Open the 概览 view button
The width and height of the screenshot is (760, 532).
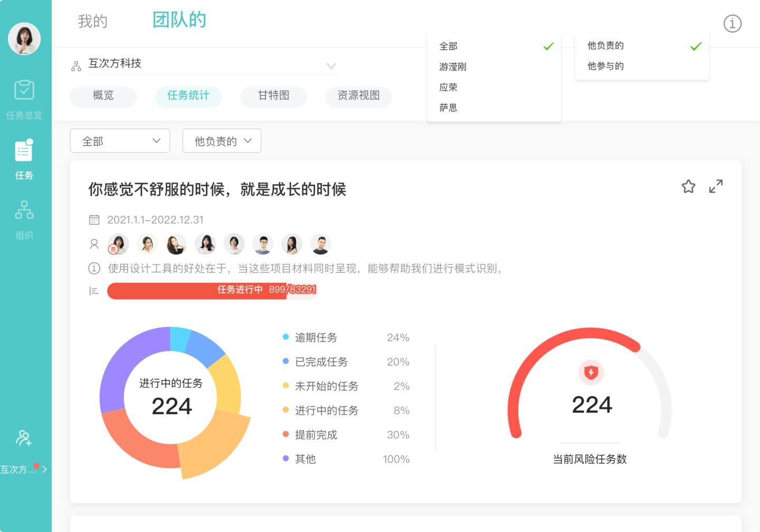(x=103, y=96)
